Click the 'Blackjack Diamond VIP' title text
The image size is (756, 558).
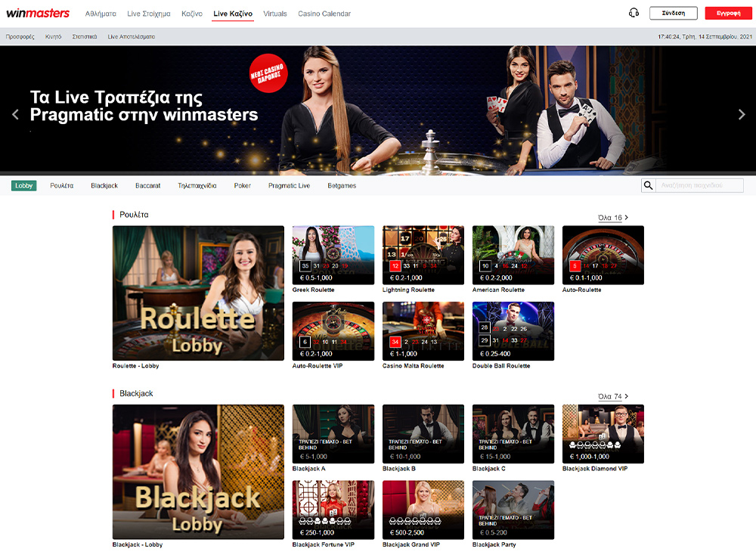pos(595,469)
